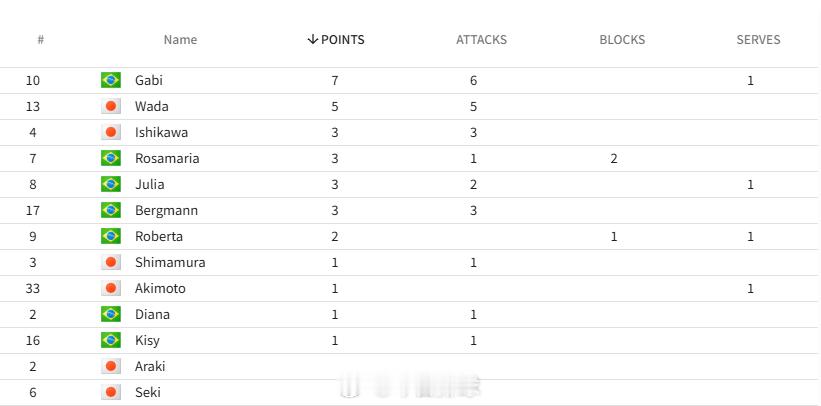The width and height of the screenshot is (821, 406).
Task: Click the Japan flag next to Seki
Action: tap(110, 392)
